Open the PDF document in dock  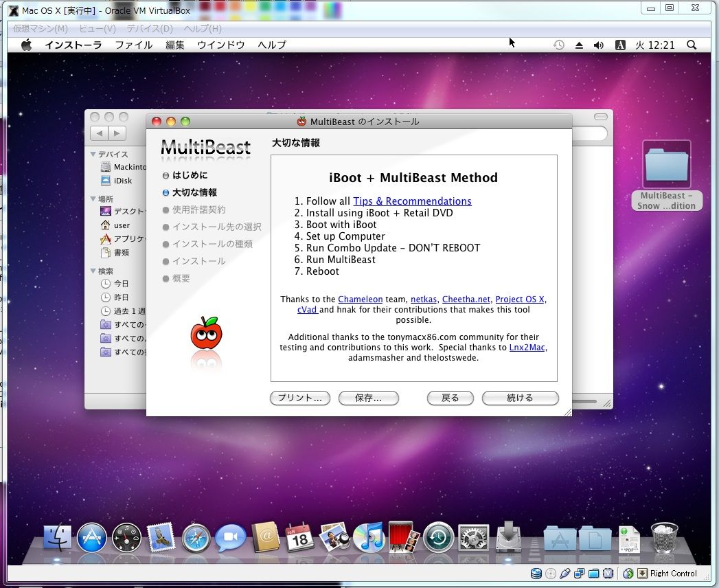629,539
